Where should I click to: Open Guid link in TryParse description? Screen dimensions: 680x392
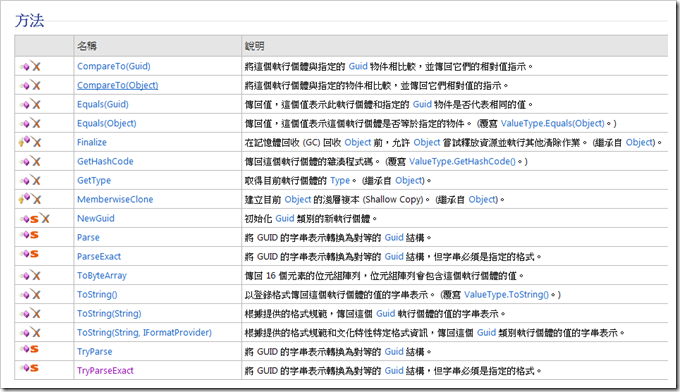[x=394, y=352]
